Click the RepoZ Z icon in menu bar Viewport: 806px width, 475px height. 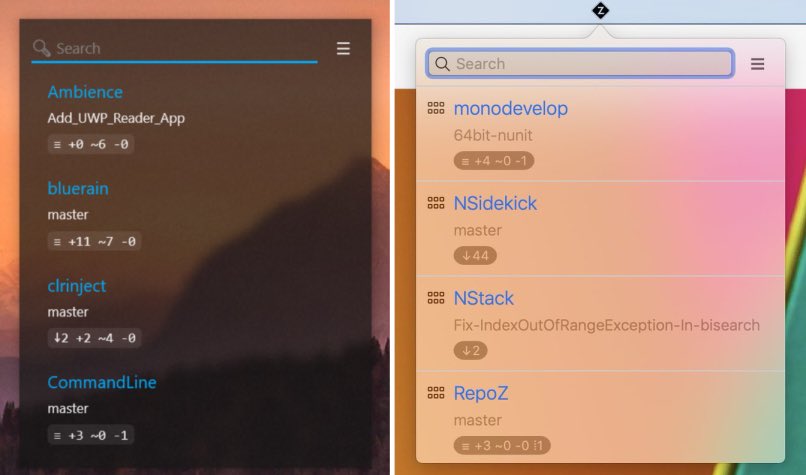point(600,10)
